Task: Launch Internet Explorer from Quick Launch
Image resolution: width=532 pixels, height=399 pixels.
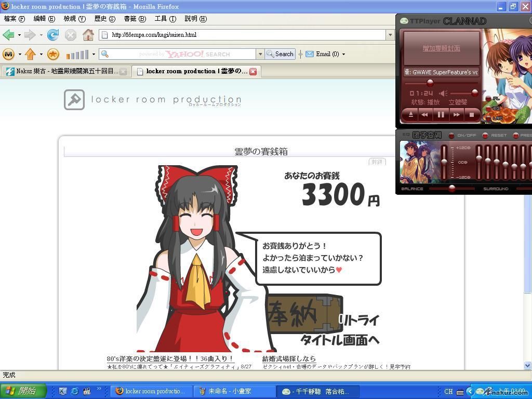Action: [75, 391]
